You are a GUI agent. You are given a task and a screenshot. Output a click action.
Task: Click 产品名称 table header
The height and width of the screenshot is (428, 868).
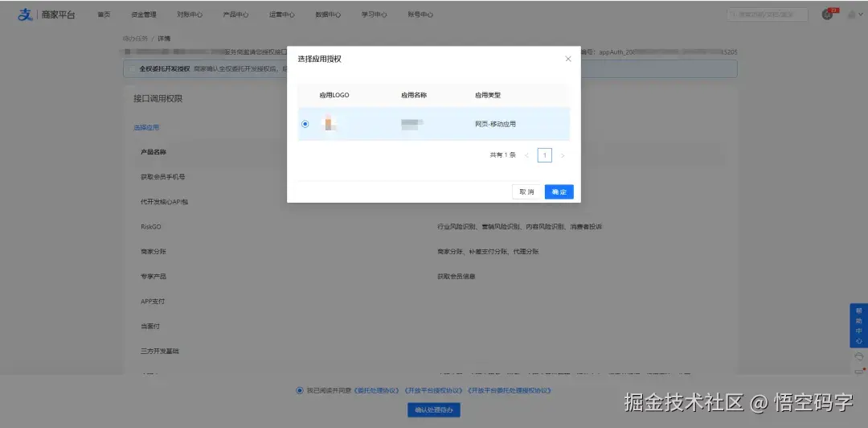tap(154, 152)
